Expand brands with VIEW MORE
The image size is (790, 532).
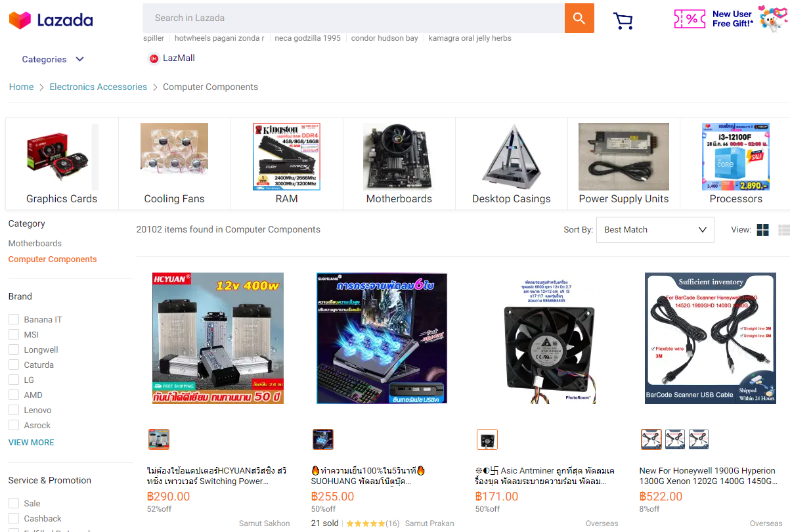pos(31,443)
